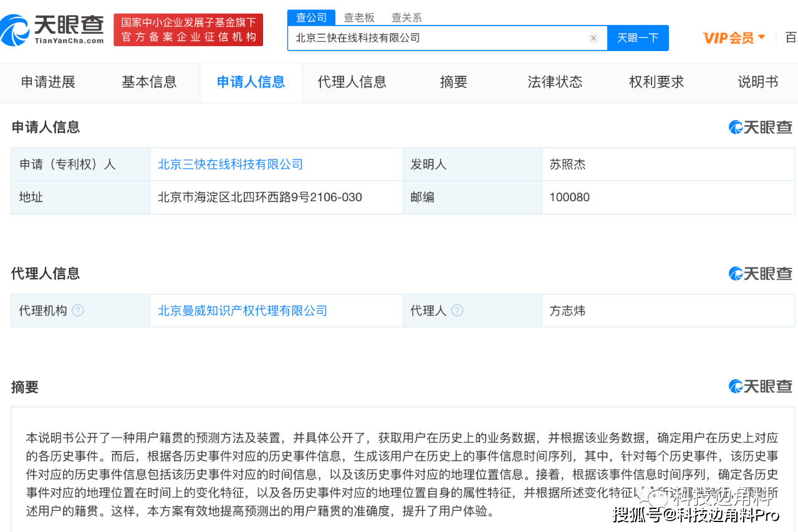
Task: Click inside the company search input field
Action: click(436, 38)
